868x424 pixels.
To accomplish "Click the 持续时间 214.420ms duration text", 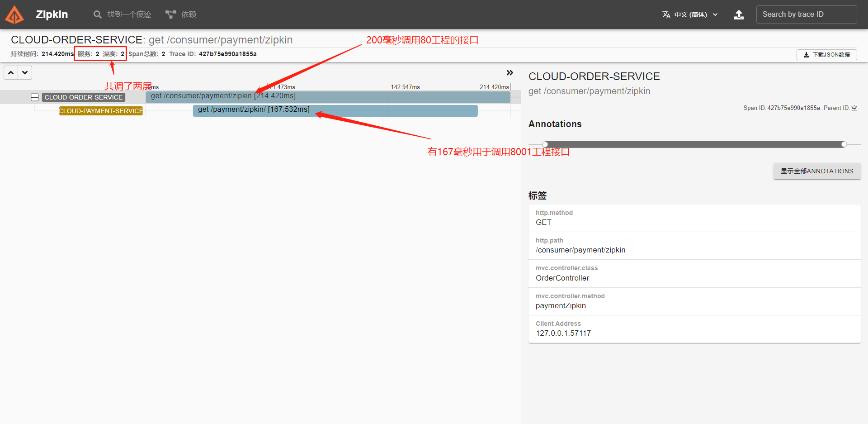I will point(42,54).
